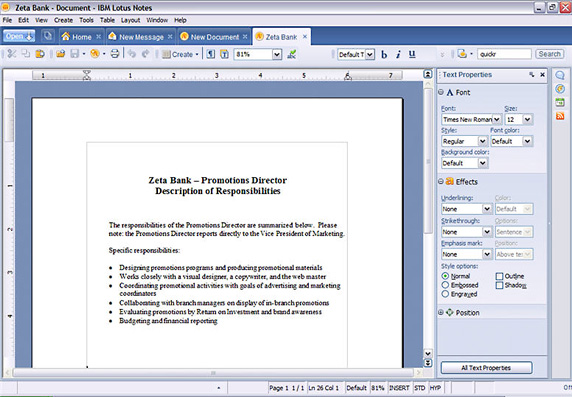Screen dimensions: 572x397
Task: Open the Table menu
Action: [x=107, y=20]
